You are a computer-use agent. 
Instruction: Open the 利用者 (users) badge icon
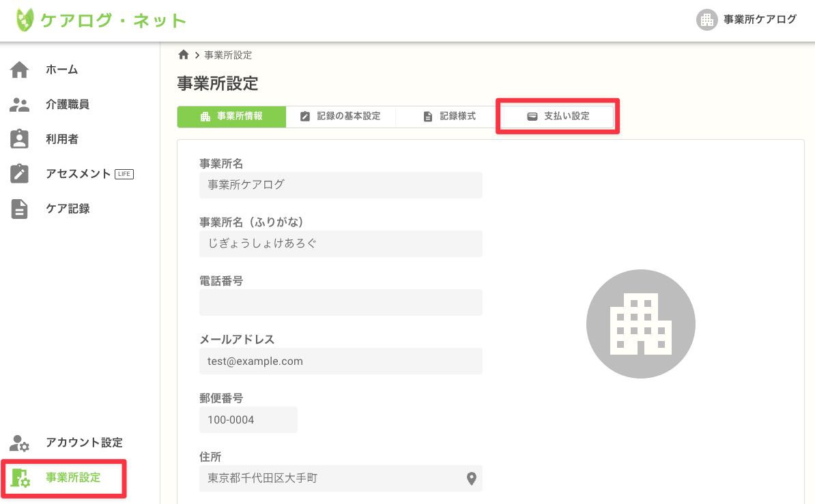coord(20,138)
